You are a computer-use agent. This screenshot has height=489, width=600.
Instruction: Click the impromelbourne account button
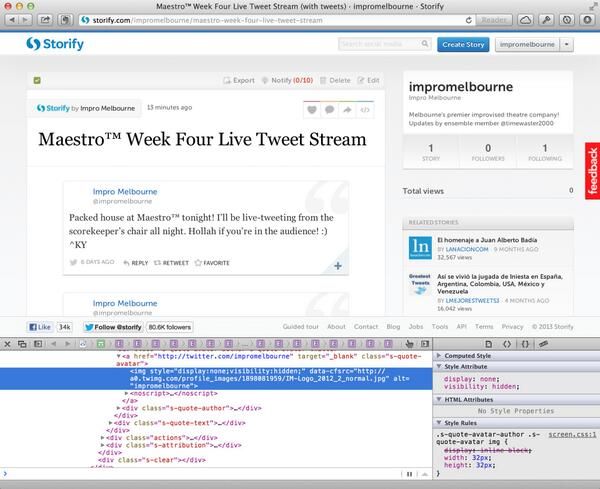tap(527, 44)
